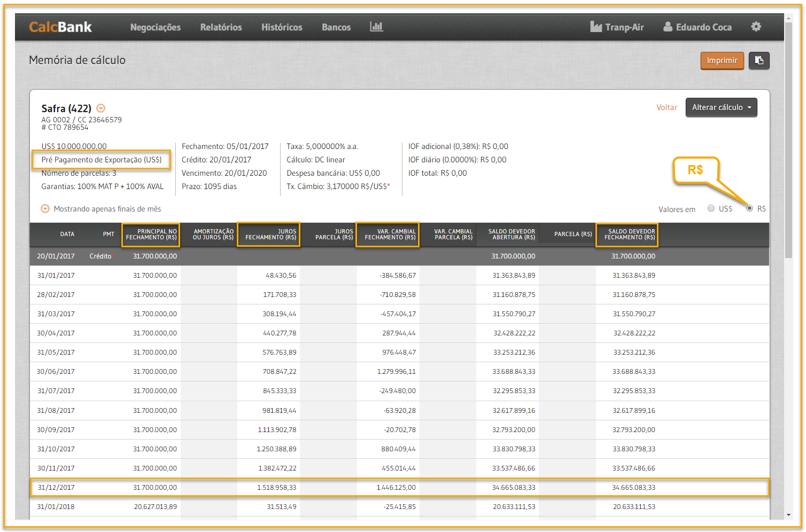Click the Vencimento: 20/01/2020 text
Viewport: 806px width, 532px height.
tap(224, 173)
